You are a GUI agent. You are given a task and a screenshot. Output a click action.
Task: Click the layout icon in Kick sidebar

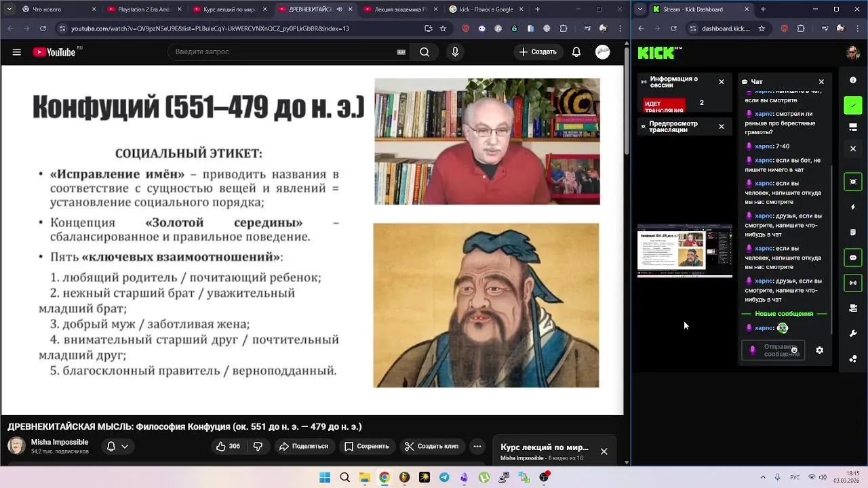853,127
